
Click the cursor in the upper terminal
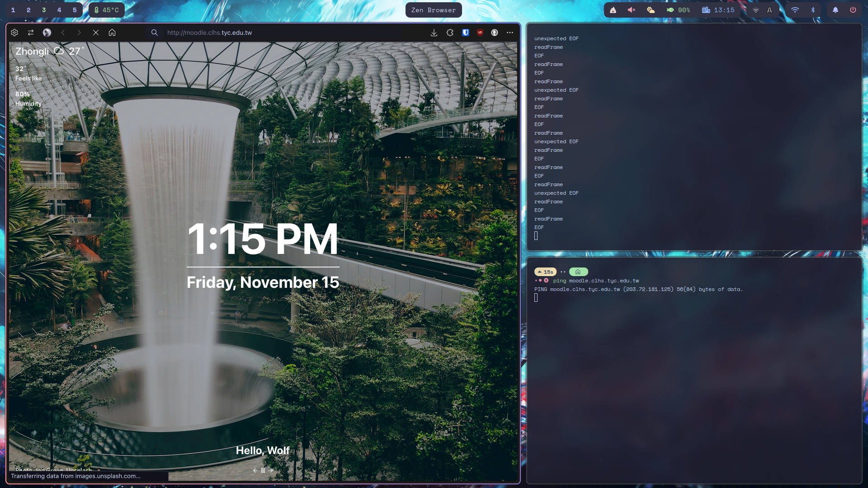[x=536, y=236]
